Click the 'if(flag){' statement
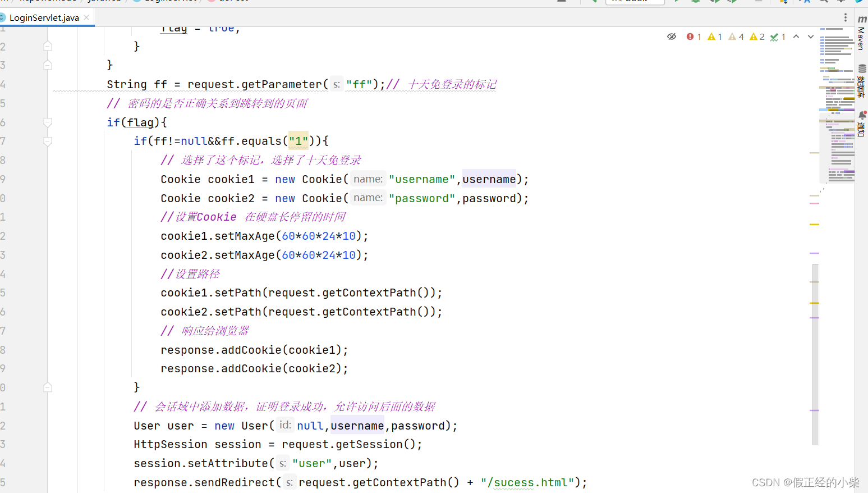 pyautogui.click(x=137, y=122)
